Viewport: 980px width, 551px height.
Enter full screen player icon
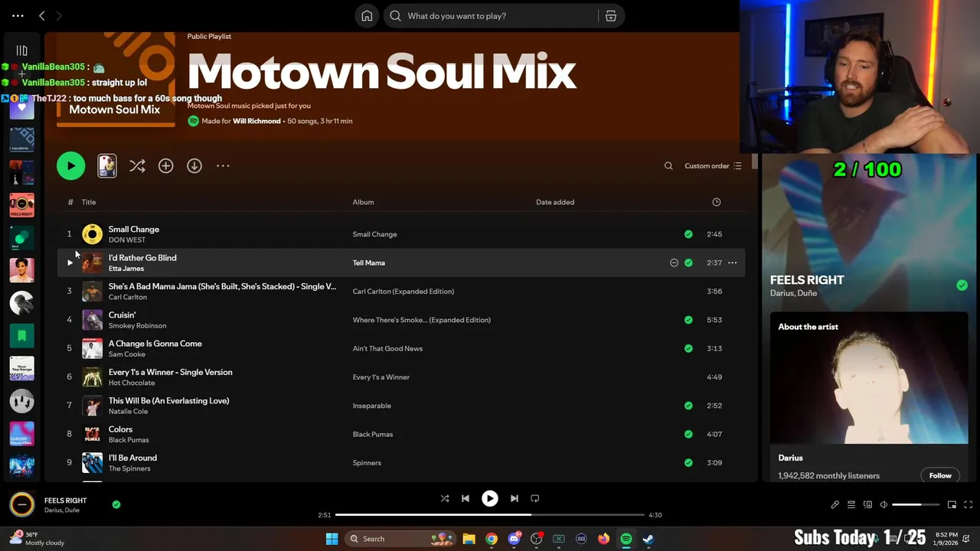click(968, 504)
